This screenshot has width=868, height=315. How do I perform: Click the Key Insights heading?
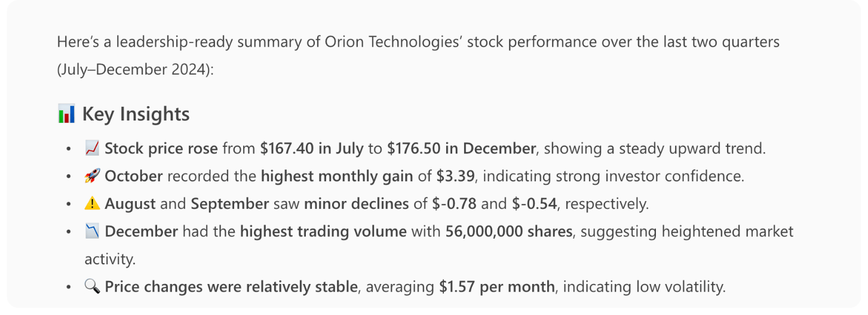click(136, 114)
